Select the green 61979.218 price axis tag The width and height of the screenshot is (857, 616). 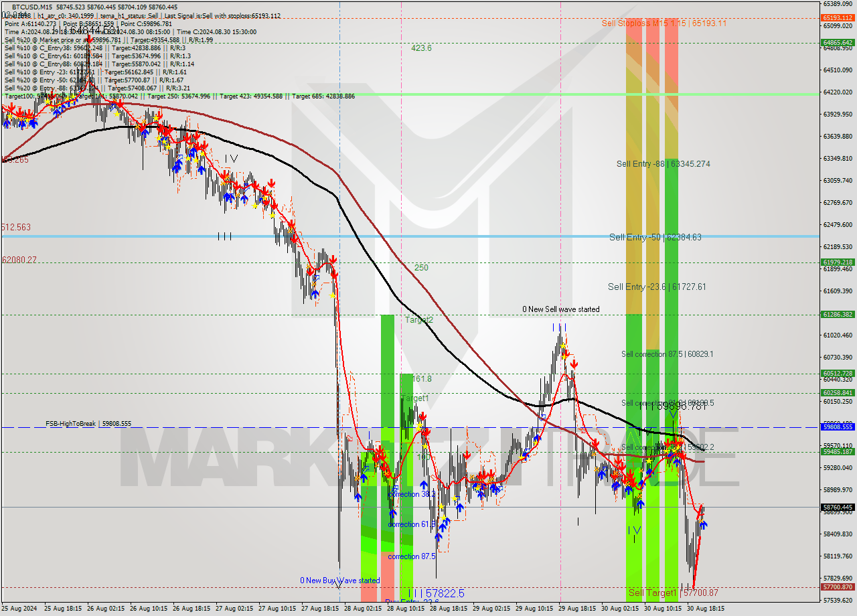[838, 262]
